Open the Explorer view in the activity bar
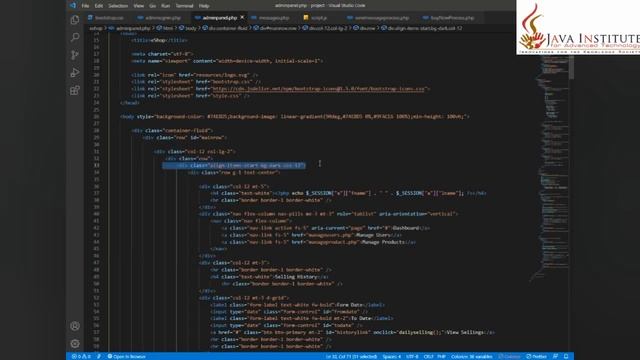 coord(75,20)
